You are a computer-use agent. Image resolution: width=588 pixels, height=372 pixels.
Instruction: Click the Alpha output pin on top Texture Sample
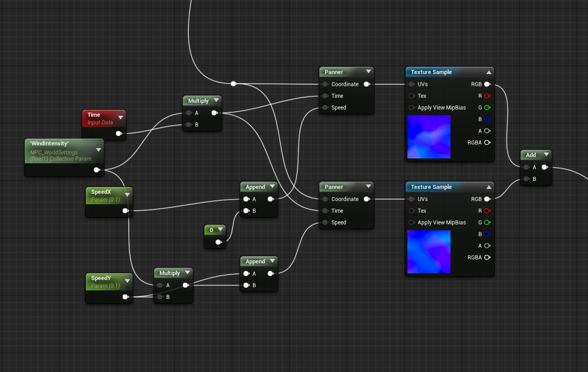487,131
